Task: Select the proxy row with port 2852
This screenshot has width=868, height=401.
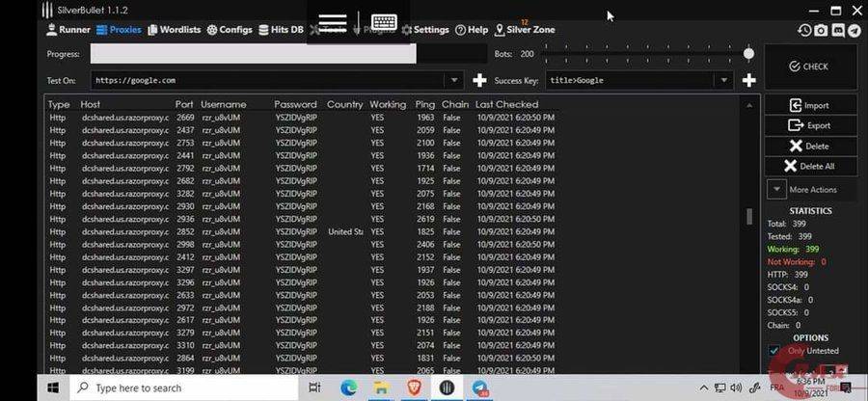Action: [x=302, y=231]
